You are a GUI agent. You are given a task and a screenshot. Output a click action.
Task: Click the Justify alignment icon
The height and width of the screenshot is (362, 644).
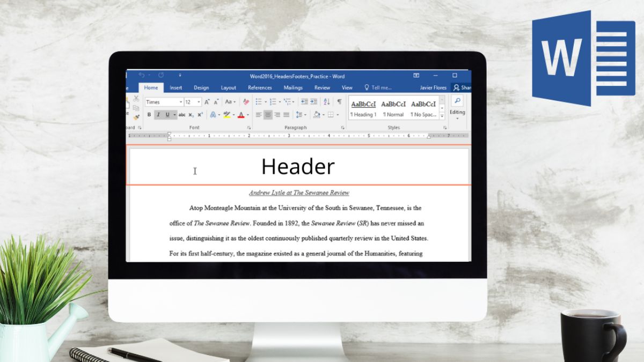pyautogui.click(x=286, y=115)
